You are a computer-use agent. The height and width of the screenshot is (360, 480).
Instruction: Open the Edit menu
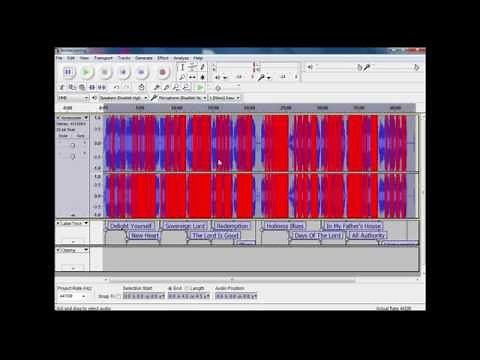71,58
